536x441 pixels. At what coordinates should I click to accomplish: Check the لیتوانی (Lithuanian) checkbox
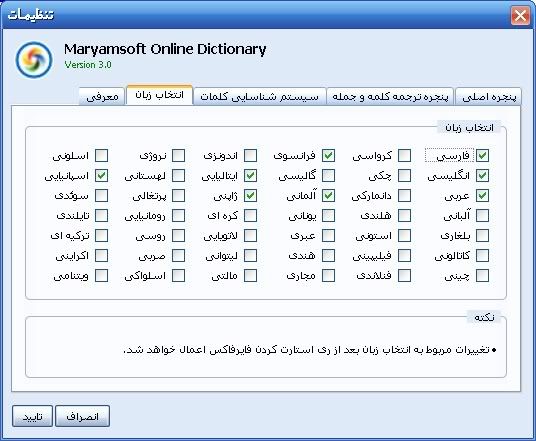(x=250, y=255)
